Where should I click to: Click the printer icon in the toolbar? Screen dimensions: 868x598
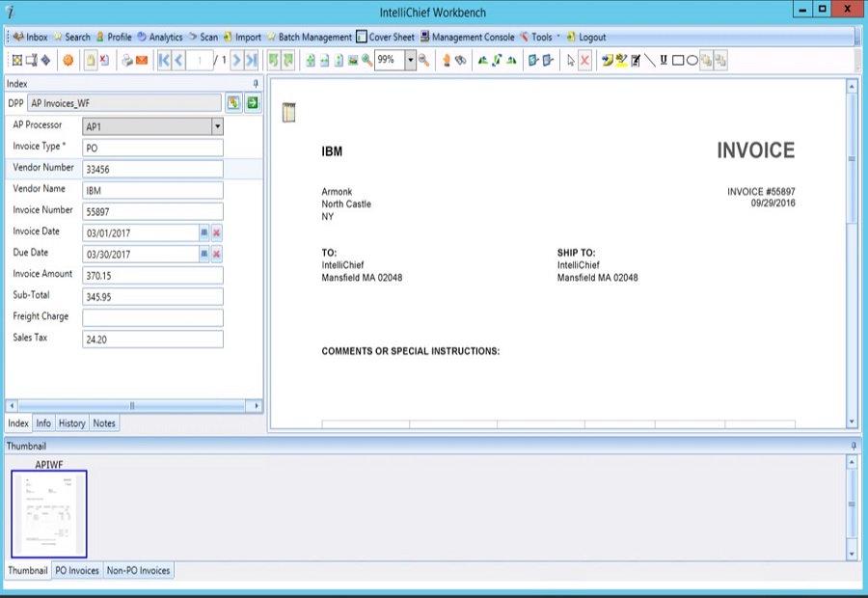tap(127, 61)
